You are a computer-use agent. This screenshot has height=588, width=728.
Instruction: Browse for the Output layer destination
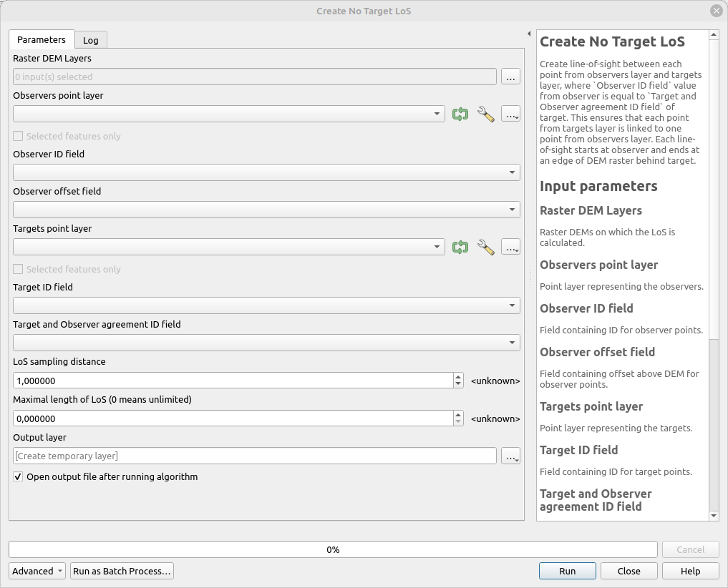tap(510, 456)
